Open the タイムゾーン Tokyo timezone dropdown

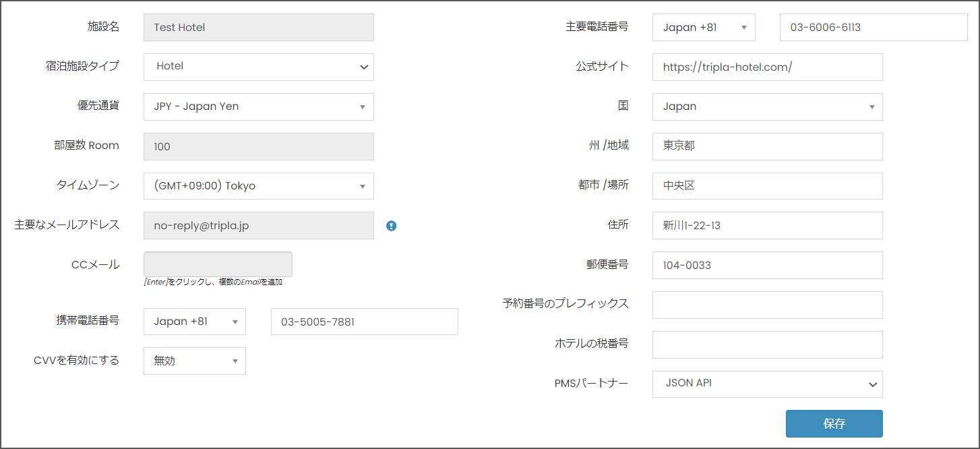(258, 186)
